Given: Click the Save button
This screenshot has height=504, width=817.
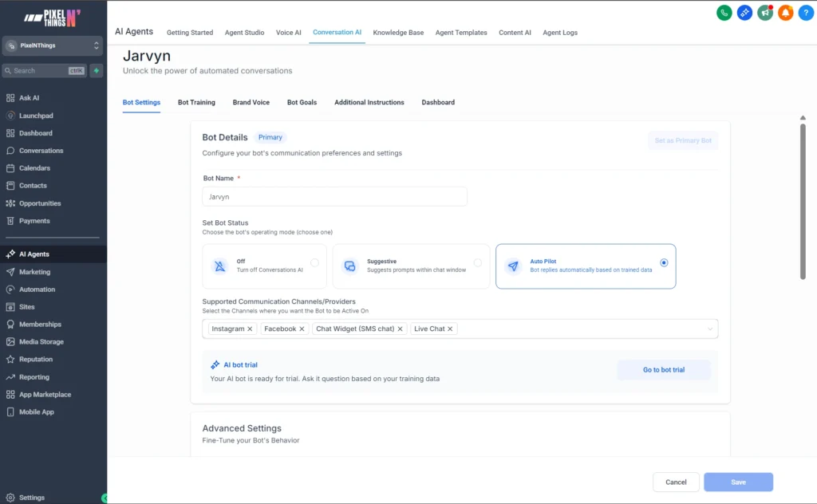Looking at the screenshot, I should 738,482.
